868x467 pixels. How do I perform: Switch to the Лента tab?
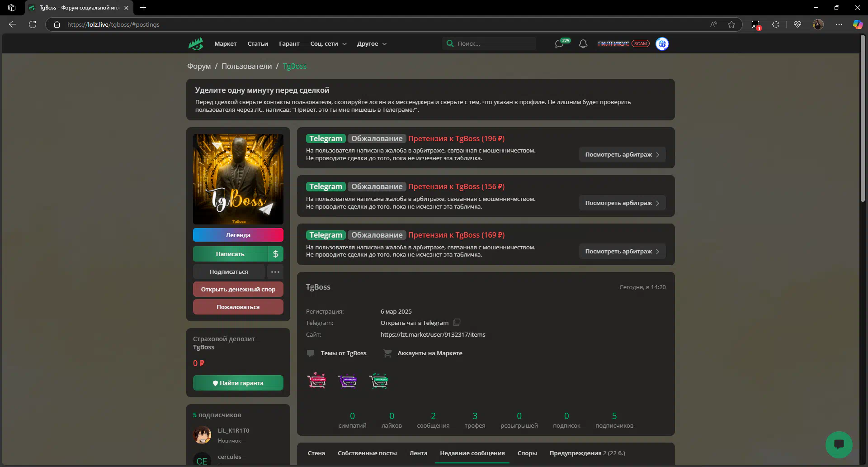point(418,453)
